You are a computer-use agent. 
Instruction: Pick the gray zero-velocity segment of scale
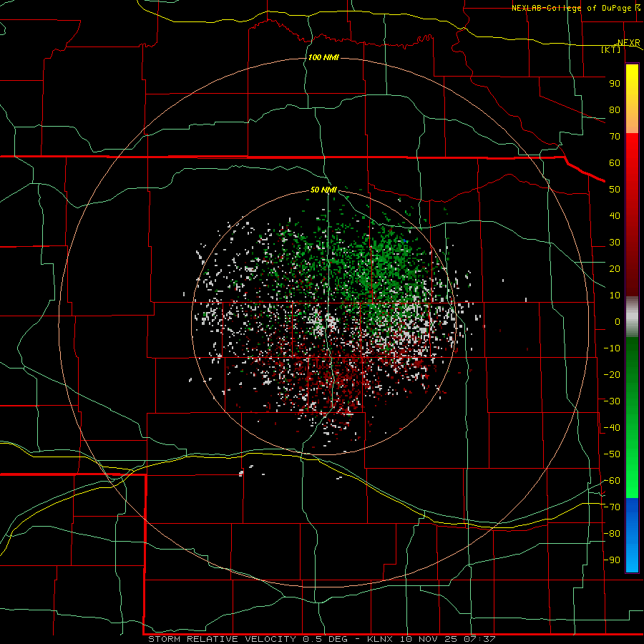632,317
